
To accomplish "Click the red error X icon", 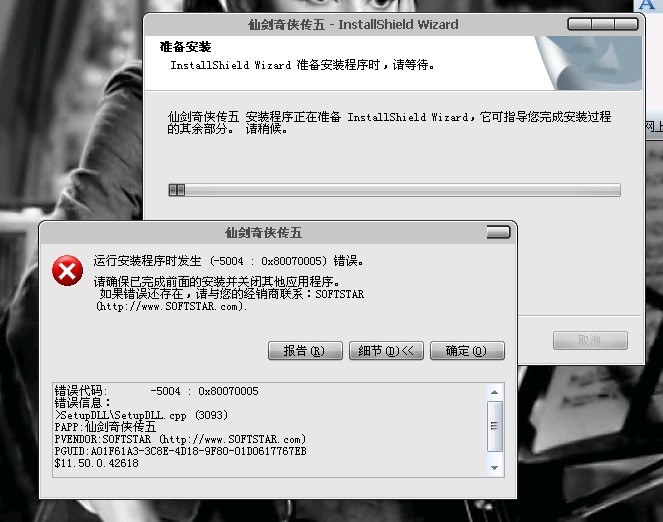I will tap(67, 271).
